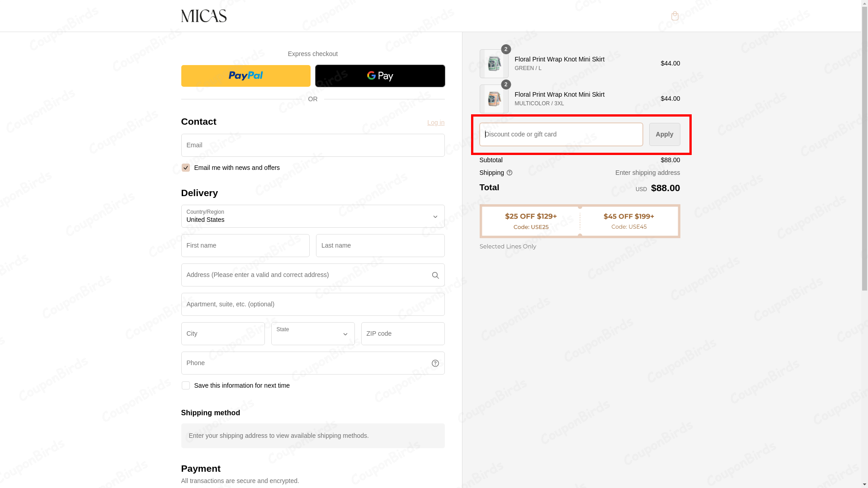This screenshot has width=868, height=488.
Task: Open the Country/Region dropdown
Action: [312, 216]
